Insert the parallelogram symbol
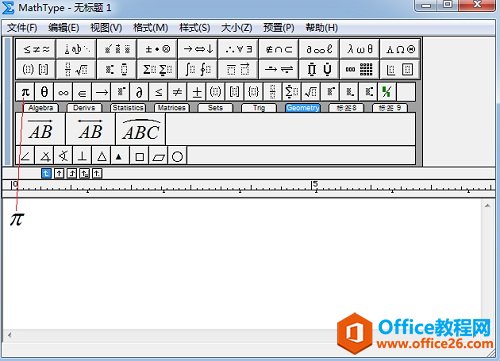Image resolution: width=500 pixels, height=361 pixels. [x=159, y=156]
